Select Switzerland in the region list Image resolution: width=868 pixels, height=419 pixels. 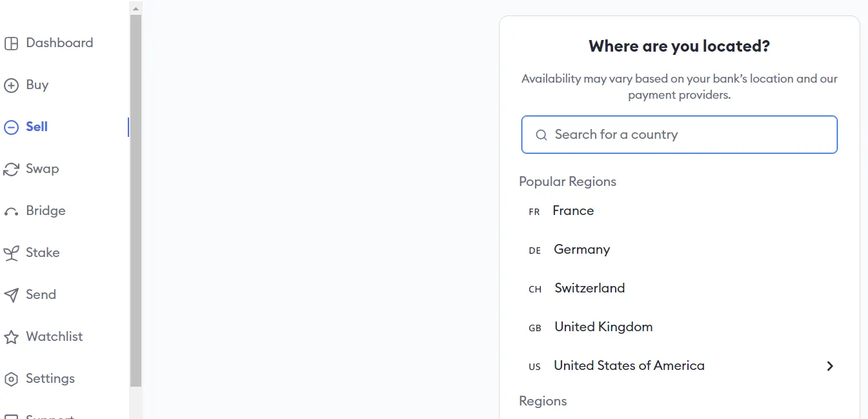click(589, 288)
